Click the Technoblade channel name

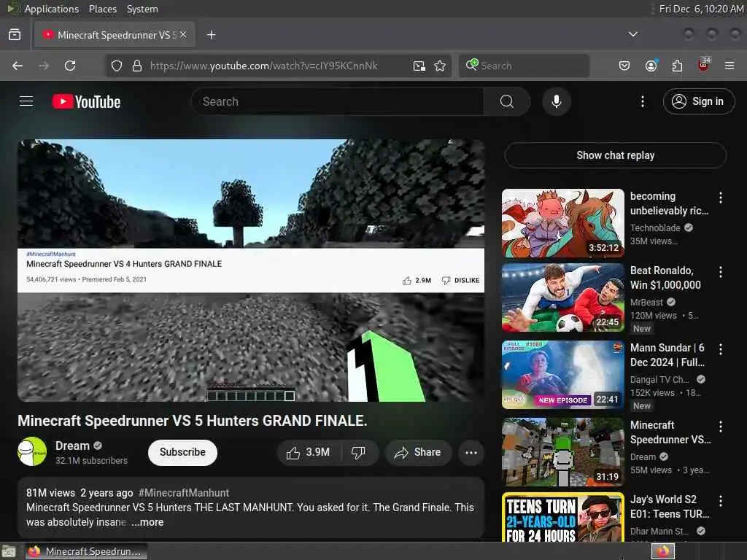click(655, 228)
